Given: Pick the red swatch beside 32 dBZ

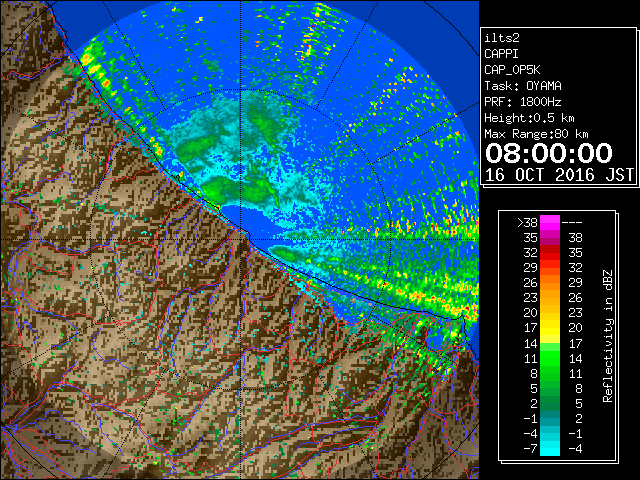Looking at the screenshot, I should pyautogui.click(x=550, y=252).
